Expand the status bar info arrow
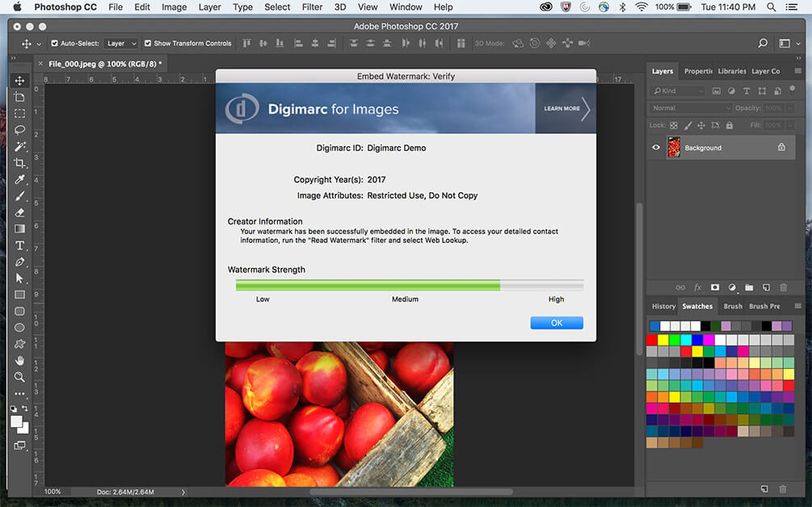The image size is (812, 507). tap(183, 492)
